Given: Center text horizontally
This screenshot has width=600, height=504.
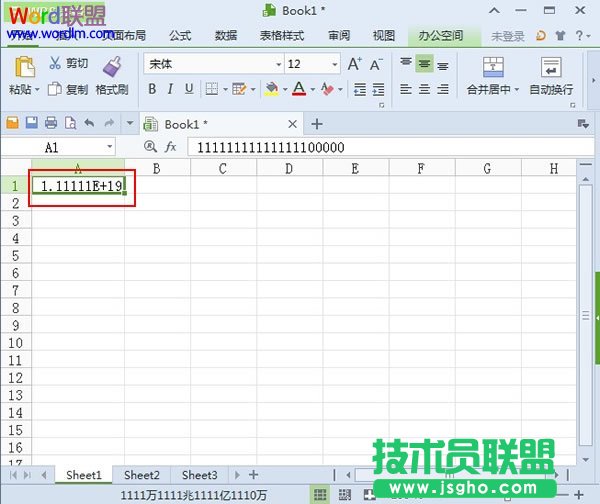Looking at the screenshot, I should 424,89.
